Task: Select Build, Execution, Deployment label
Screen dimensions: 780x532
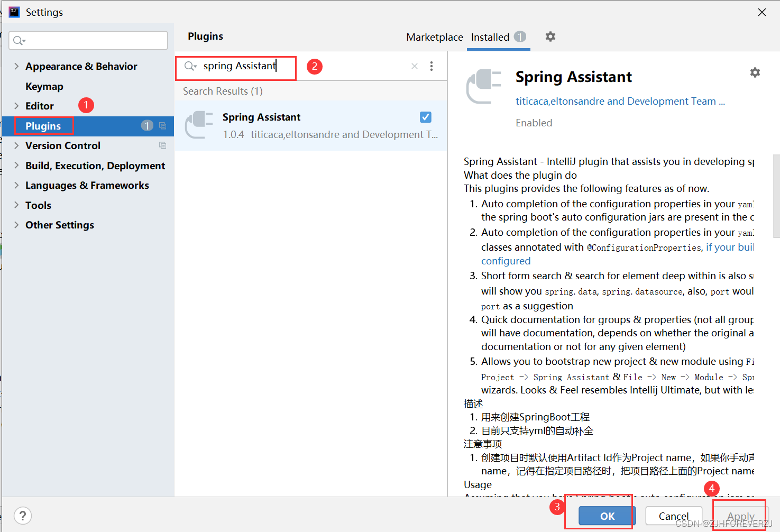Action: click(x=95, y=166)
